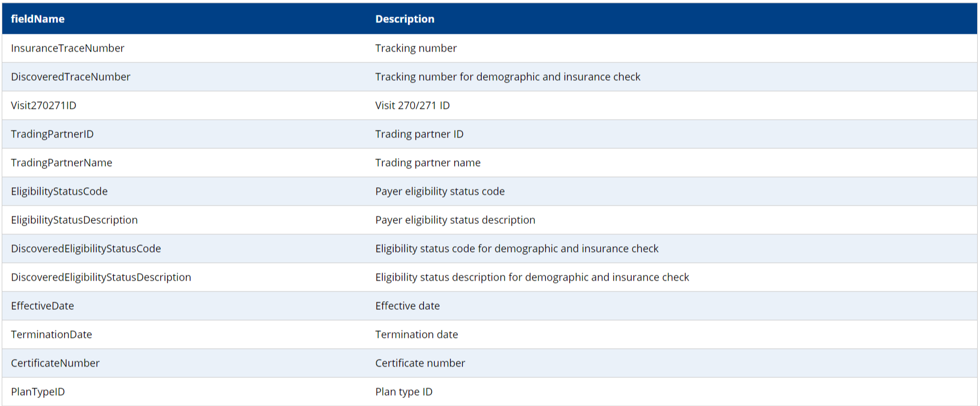The height and width of the screenshot is (406, 980).
Task: Select the EffectiveDate field name
Action: [x=42, y=306]
